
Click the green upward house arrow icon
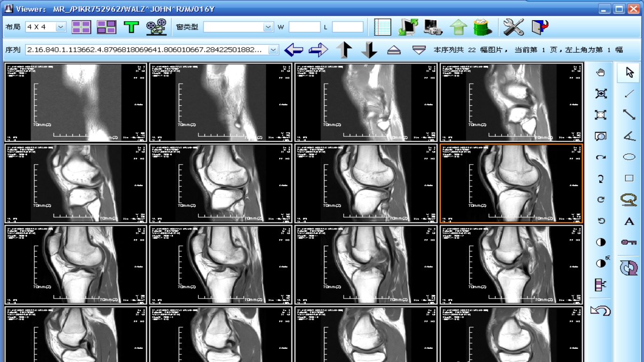point(458,27)
